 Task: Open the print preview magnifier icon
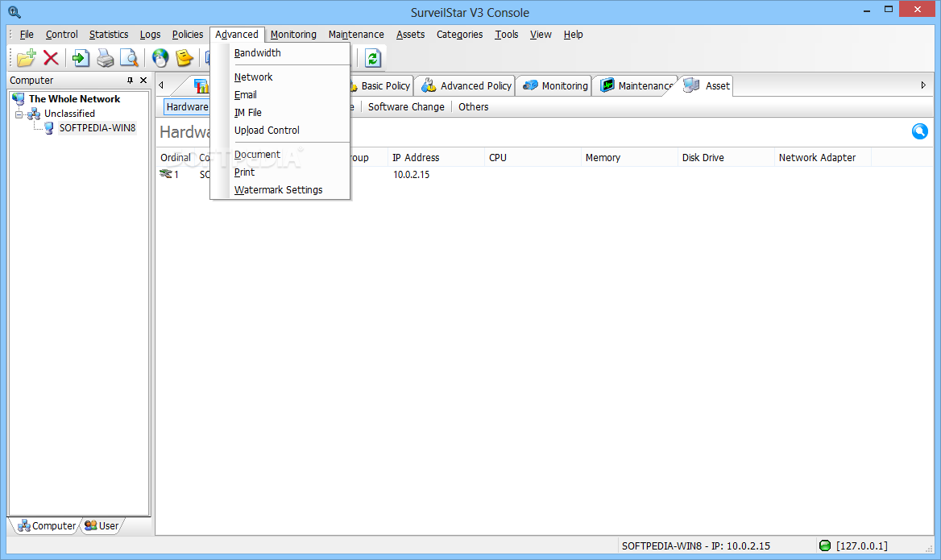(129, 58)
